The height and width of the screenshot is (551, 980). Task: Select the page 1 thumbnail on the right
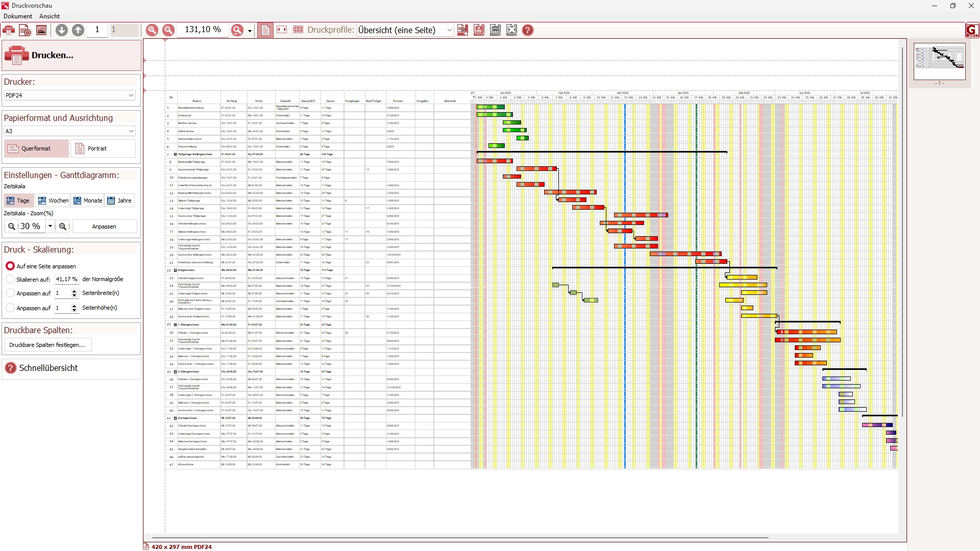click(x=939, y=61)
